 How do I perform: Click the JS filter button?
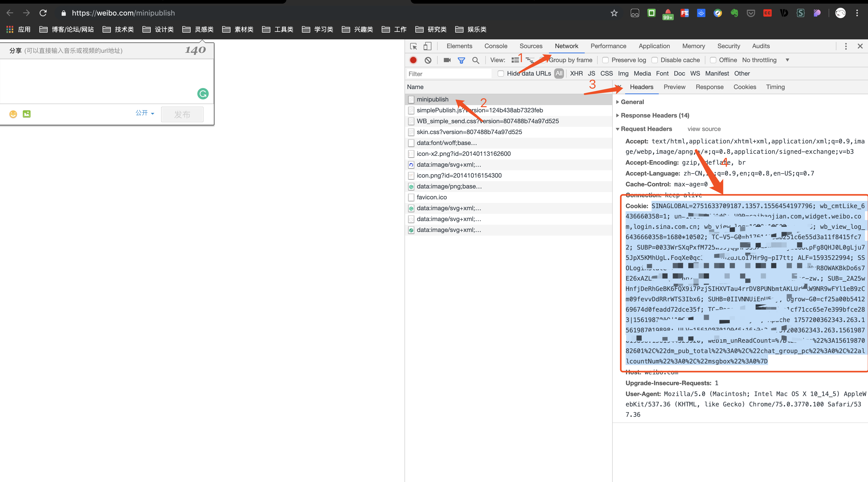click(x=591, y=73)
